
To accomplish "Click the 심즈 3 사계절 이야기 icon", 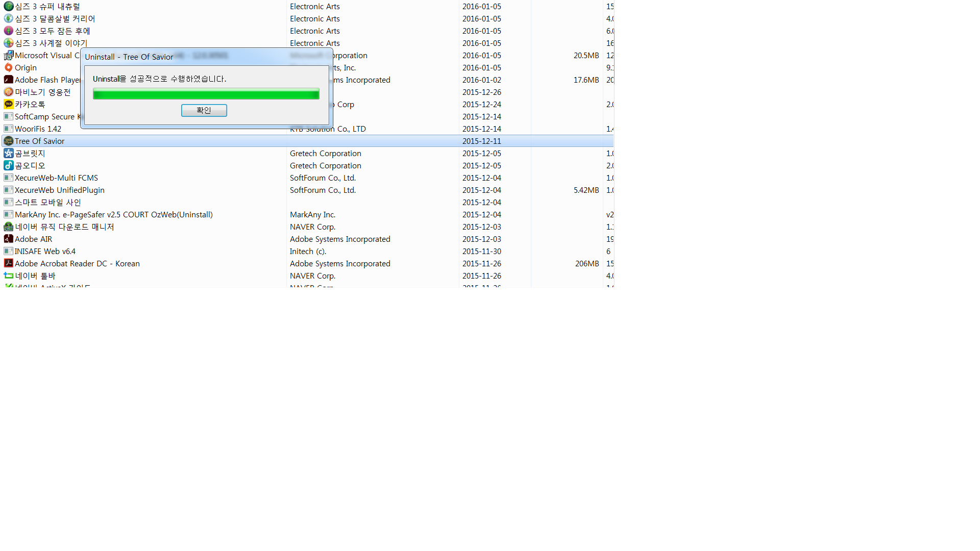I will [8, 43].
